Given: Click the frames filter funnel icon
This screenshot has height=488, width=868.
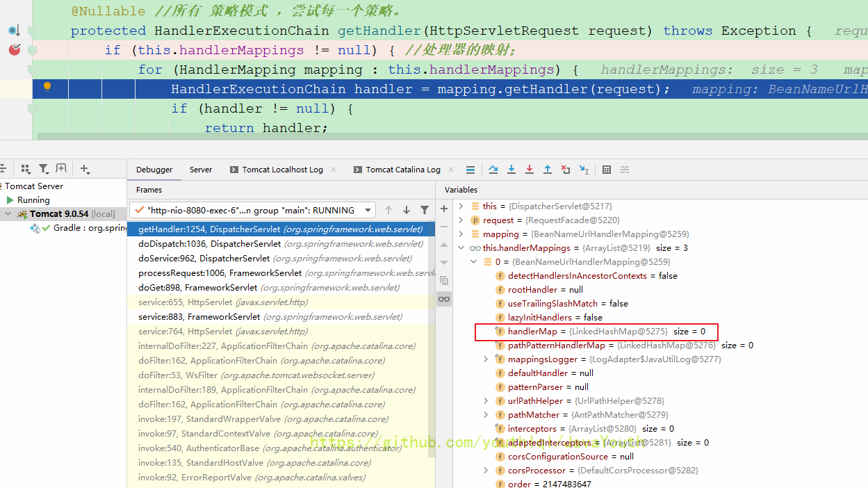Looking at the screenshot, I should (424, 210).
